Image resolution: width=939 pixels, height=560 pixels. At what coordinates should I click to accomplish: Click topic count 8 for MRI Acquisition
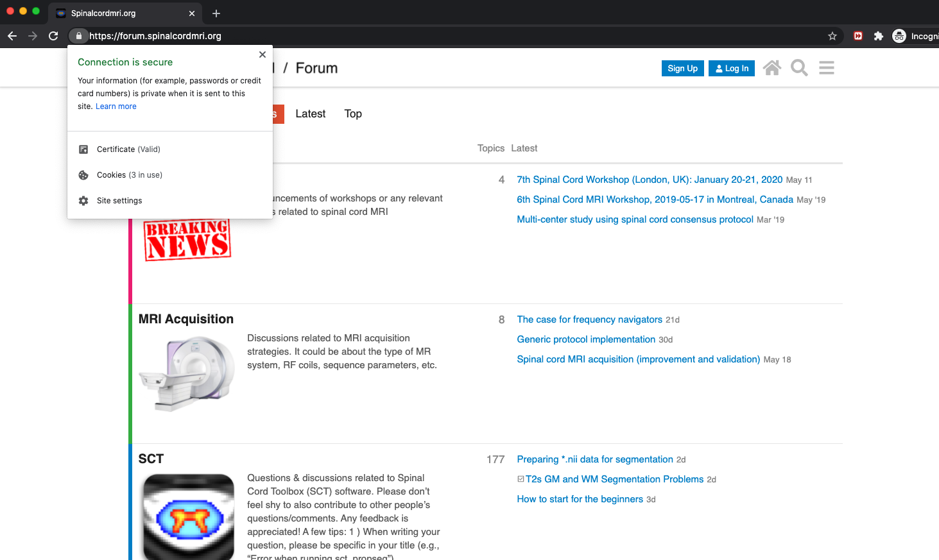(x=501, y=319)
